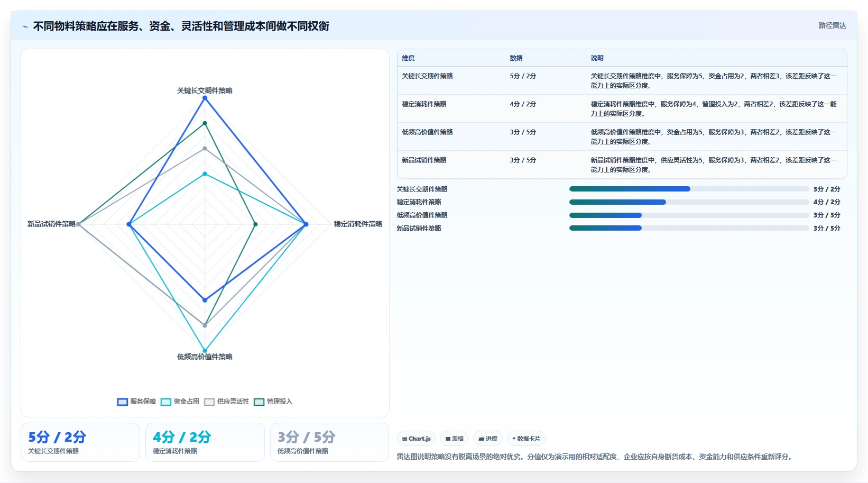Click the 关键长交期件策略 axis label on the radar
The width and height of the screenshot is (868, 483).
pyautogui.click(x=205, y=90)
